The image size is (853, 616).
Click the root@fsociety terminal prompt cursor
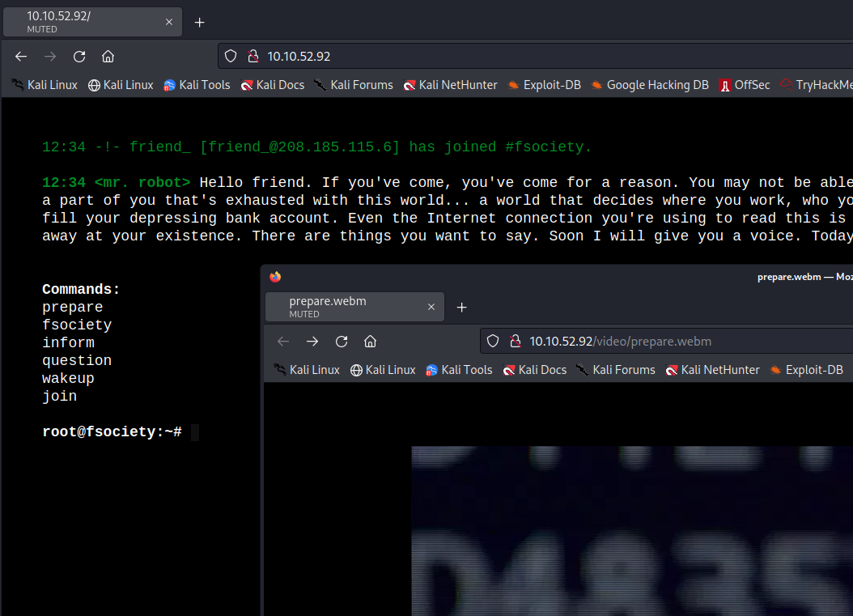pyautogui.click(x=195, y=432)
